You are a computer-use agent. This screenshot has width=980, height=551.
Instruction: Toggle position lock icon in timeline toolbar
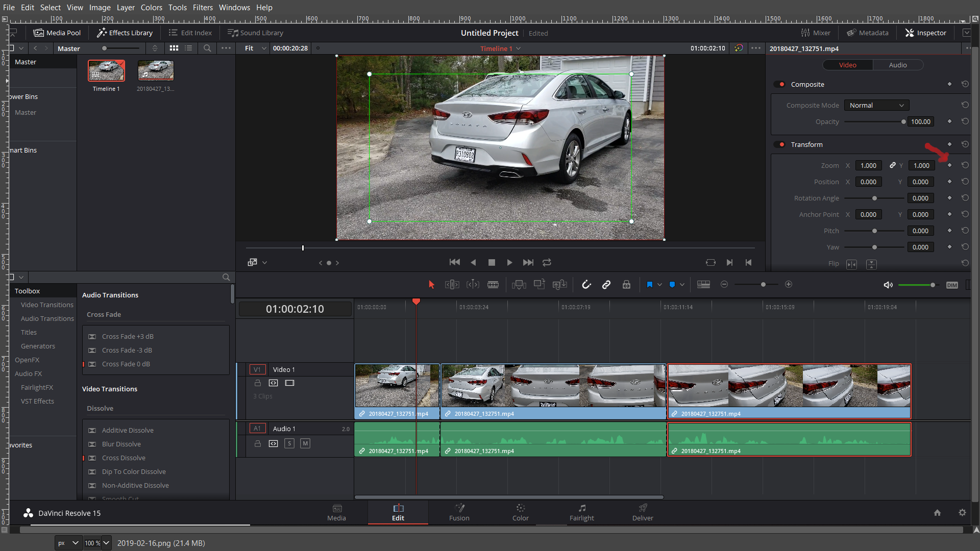coord(626,285)
